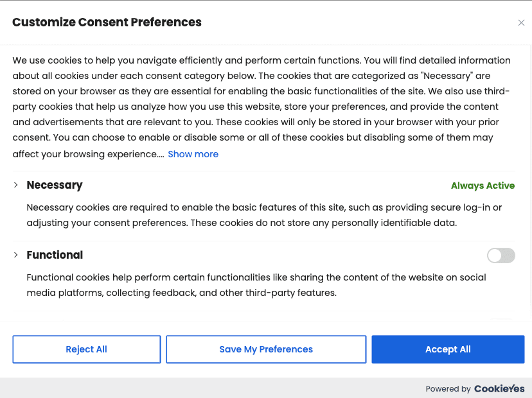Expand the Necessary category chevron
Screen dimensions: 532x398
pyautogui.click(x=15, y=185)
